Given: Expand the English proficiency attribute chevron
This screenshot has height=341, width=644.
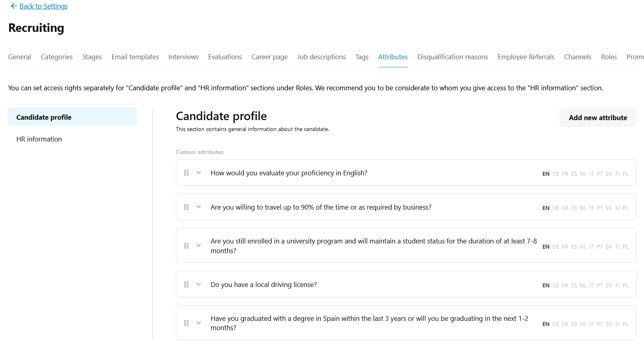Looking at the screenshot, I should (198, 173).
